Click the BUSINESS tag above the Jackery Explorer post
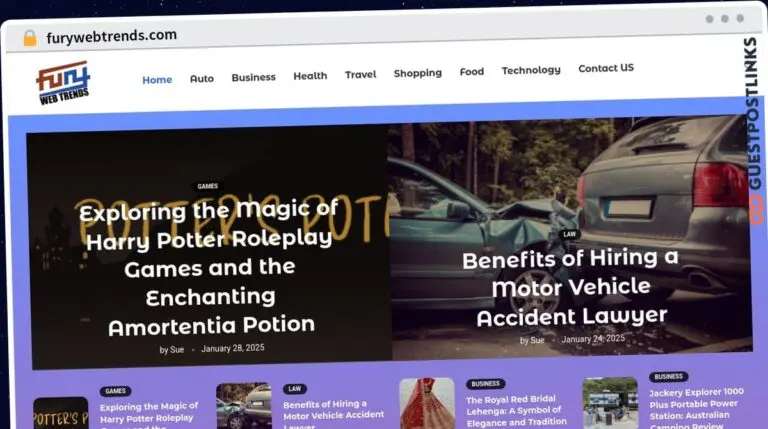Image resolution: width=768 pixels, height=429 pixels. 669,377
